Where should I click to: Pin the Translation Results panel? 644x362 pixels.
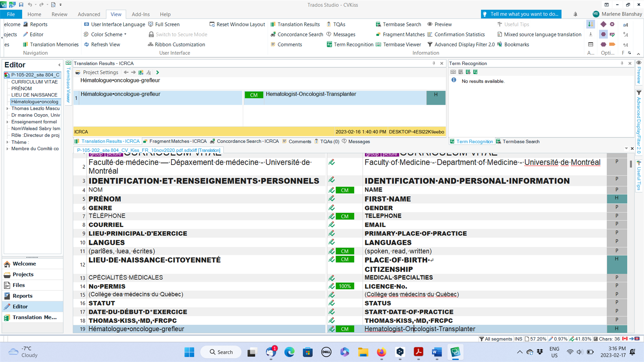[x=434, y=63]
